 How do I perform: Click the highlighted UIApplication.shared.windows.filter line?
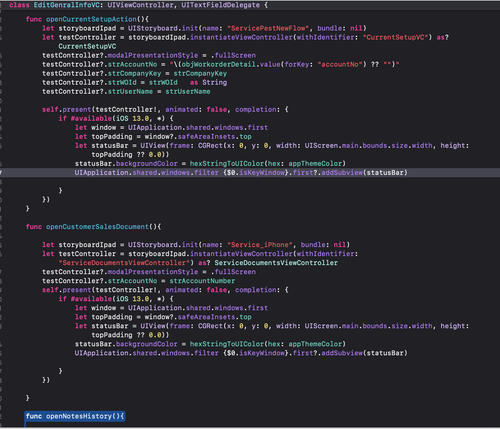250,173
